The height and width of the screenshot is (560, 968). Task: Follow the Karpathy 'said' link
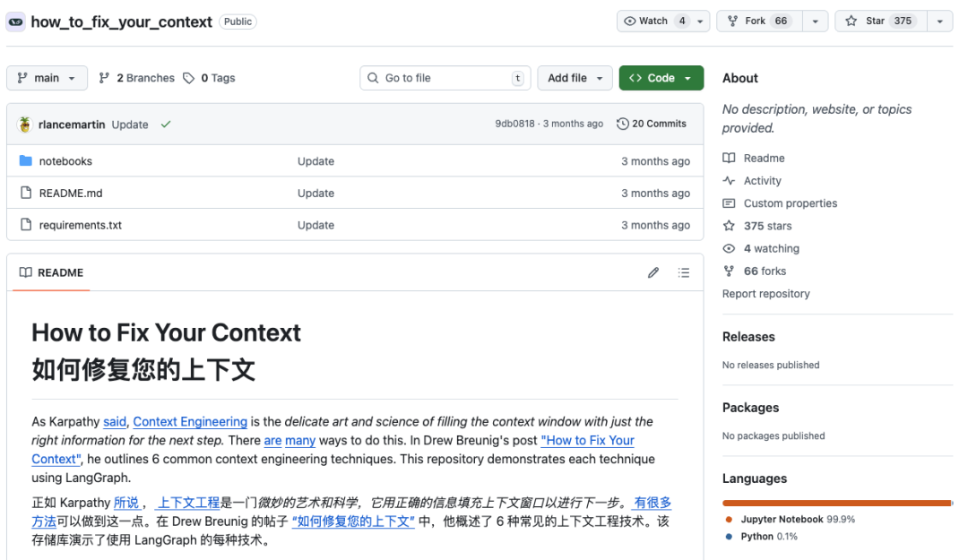(x=114, y=422)
